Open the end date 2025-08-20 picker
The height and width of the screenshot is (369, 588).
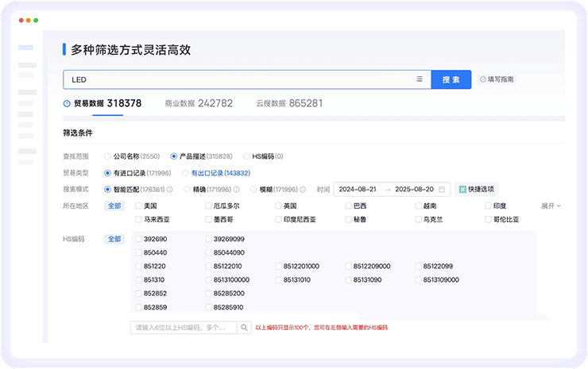coord(414,190)
